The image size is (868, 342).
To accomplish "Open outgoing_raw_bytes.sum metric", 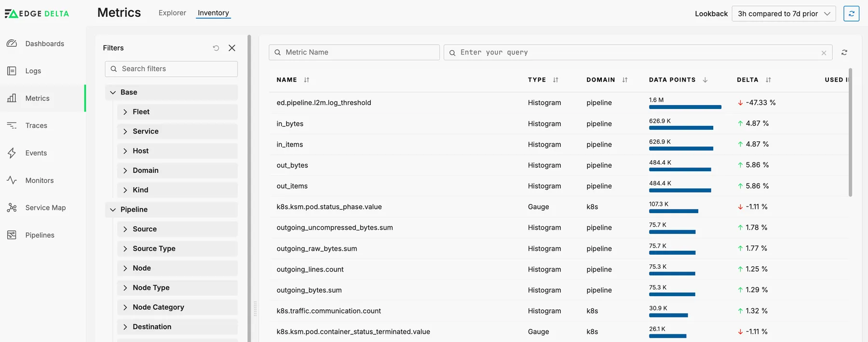I will click(x=317, y=248).
